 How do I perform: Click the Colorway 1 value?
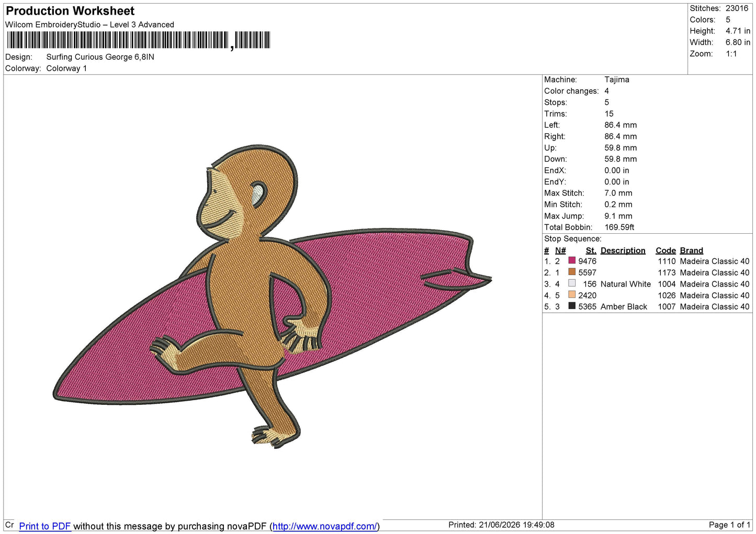[66, 69]
